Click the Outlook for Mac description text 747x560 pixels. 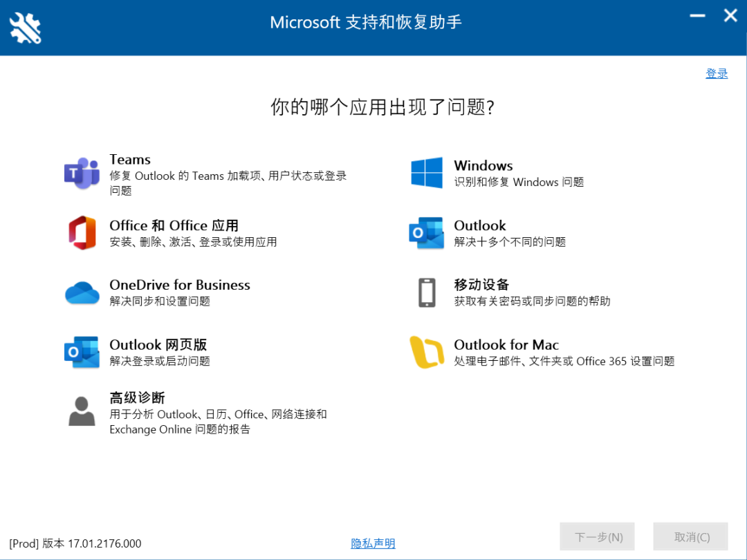tap(564, 361)
